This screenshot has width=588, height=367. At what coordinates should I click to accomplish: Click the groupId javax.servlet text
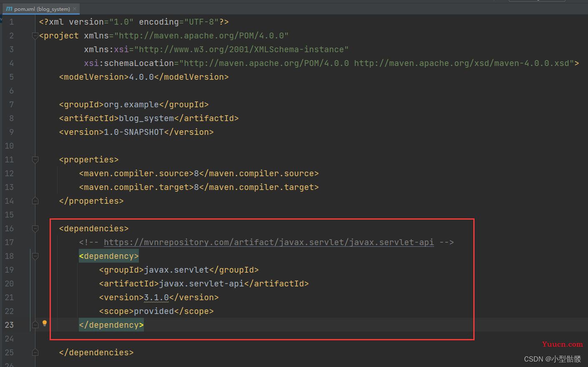coord(176,270)
